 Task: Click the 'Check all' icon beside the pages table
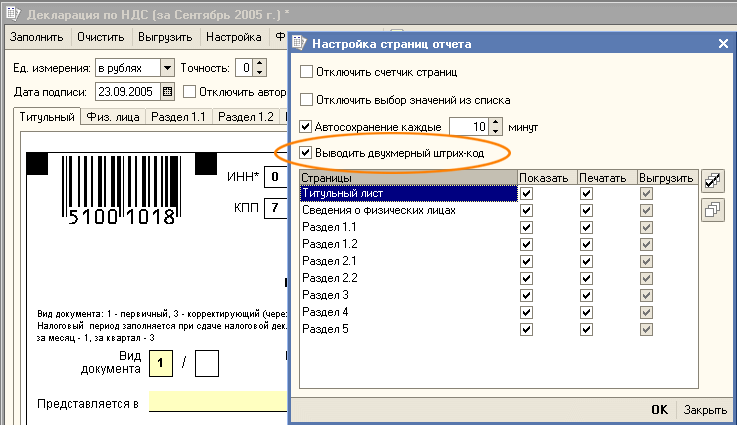point(712,181)
